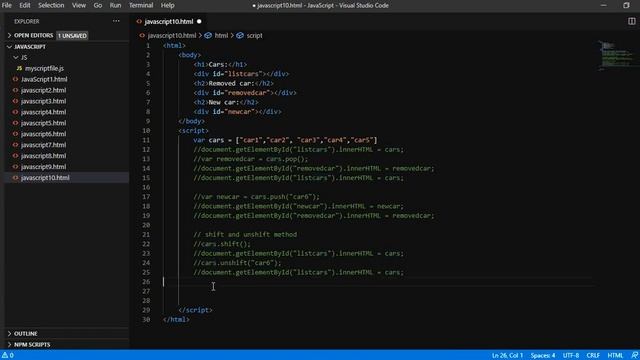Open the Help menu
This screenshot has height=360, width=640.
[x=167, y=5]
